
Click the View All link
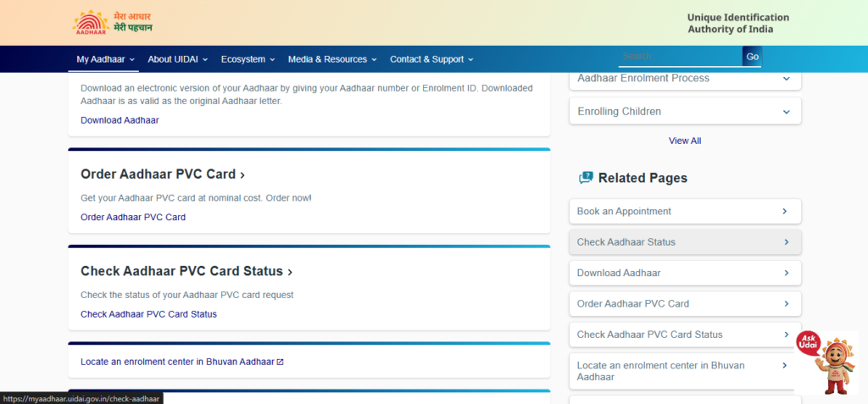click(685, 141)
